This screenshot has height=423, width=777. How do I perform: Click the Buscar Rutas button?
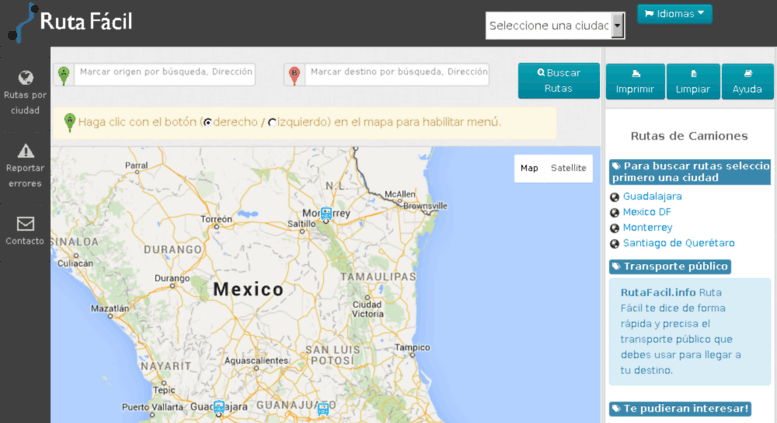(558, 81)
